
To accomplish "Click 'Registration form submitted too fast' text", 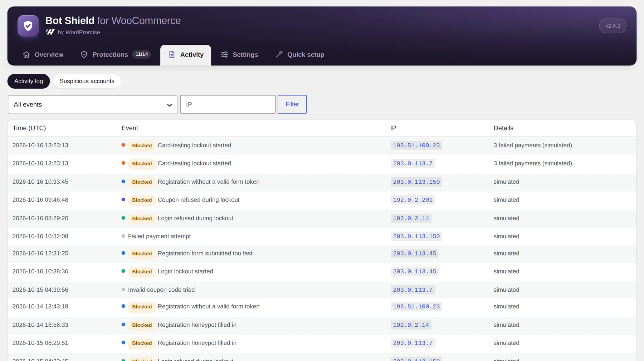I will (205, 253).
